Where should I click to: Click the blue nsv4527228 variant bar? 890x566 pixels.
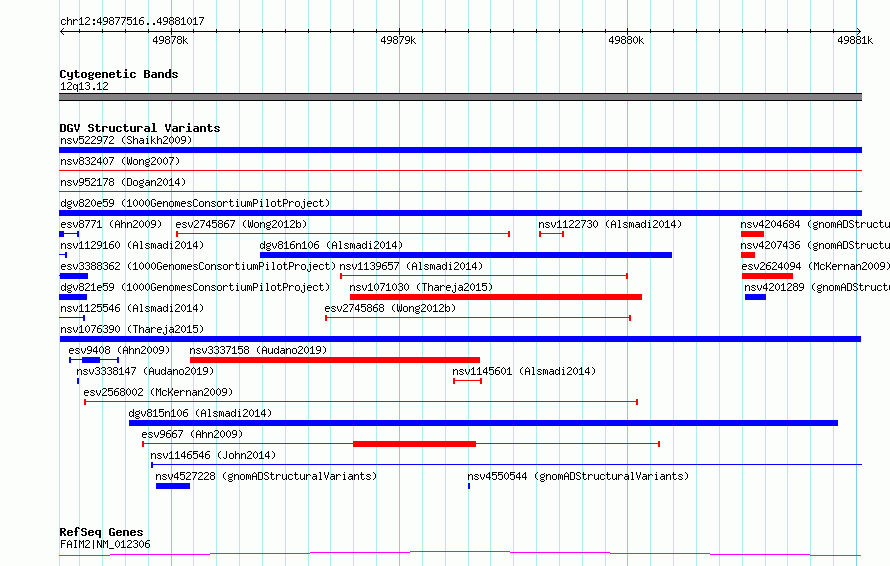click(x=173, y=486)
